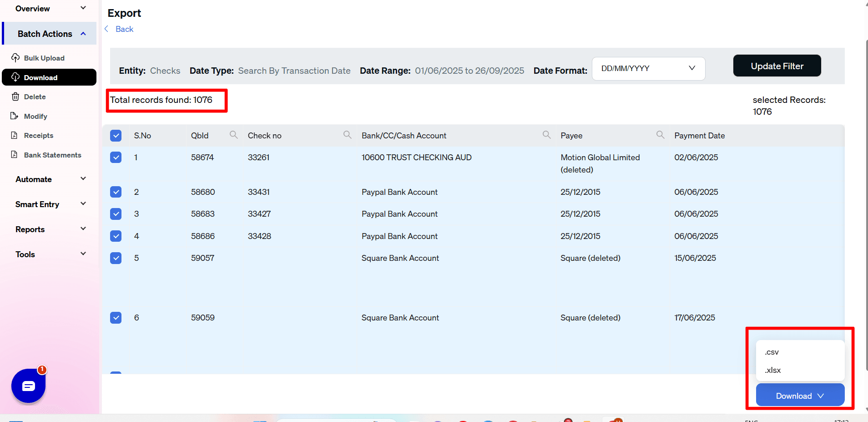Click the Receipts document icon
The width and height of the screenshot is (868, 422).
pyautogui.click(x=15, y=135)
